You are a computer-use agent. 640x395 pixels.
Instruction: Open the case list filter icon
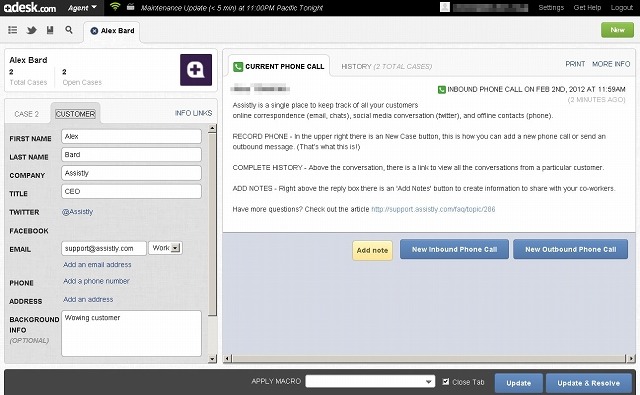point(13,30)
